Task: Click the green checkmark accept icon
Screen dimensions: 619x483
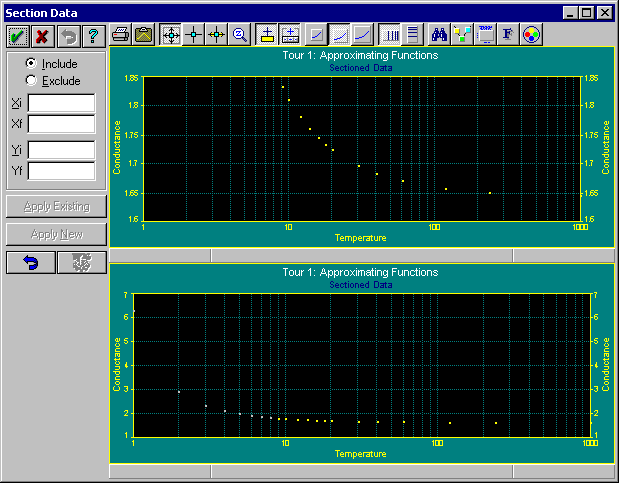Action: pyautogui.click(x=17, y=35)
